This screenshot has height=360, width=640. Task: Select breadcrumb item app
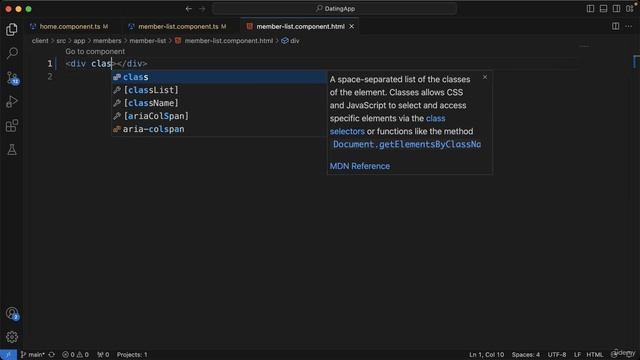79,41
